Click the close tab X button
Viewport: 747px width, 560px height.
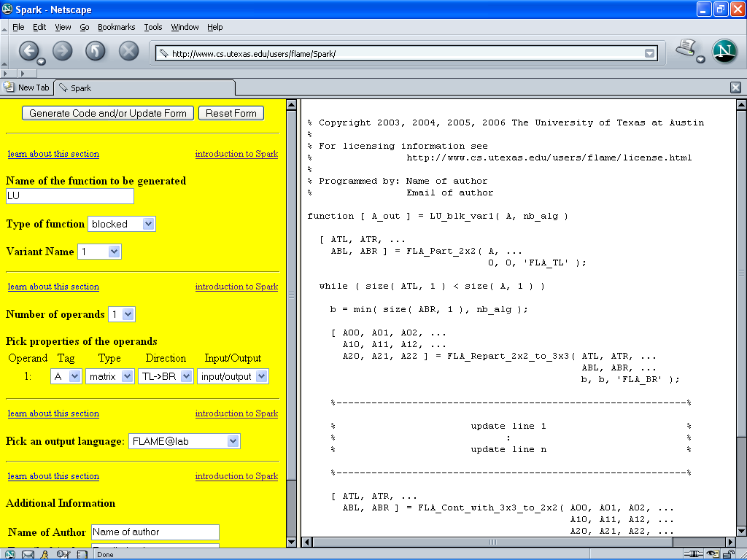click(x=735, y=87)
